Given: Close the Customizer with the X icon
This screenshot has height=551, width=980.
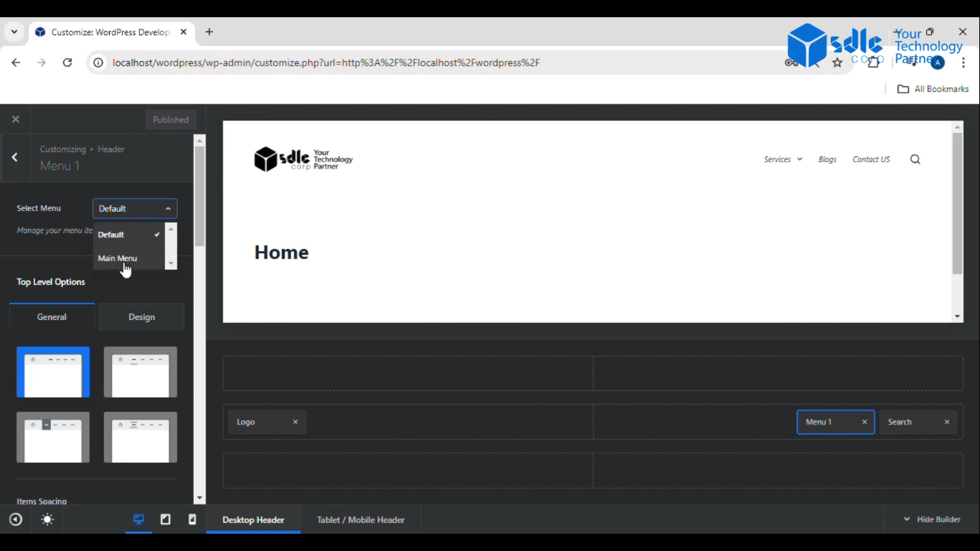Looking at the screenshot, I should tap(15, 119).
